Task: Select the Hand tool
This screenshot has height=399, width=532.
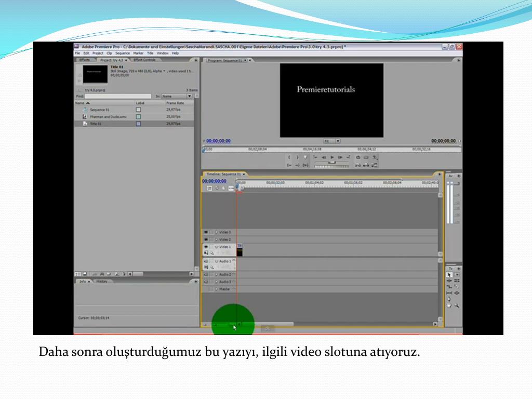Action: (x=449, y=305)
